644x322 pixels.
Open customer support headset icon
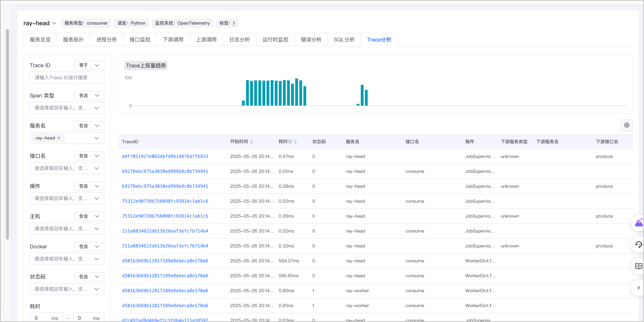pos(639,244)
